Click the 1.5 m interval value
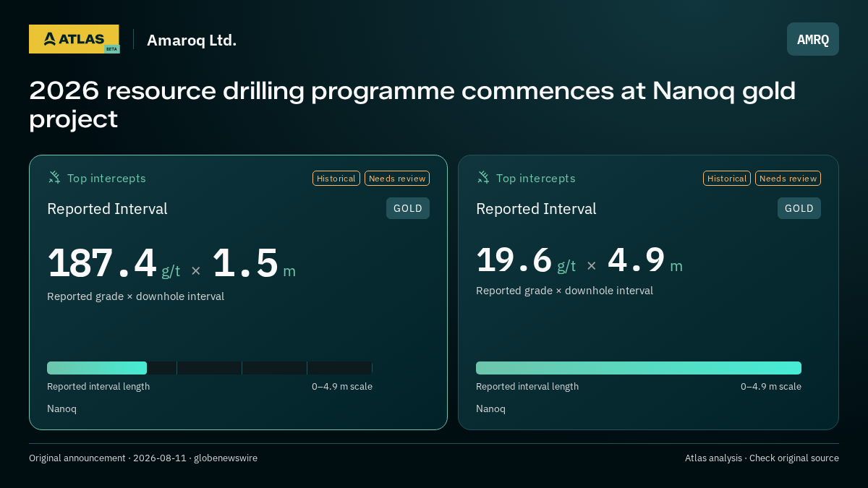The width and height of the screenshot is (868, 488). (x=254, y=263)
